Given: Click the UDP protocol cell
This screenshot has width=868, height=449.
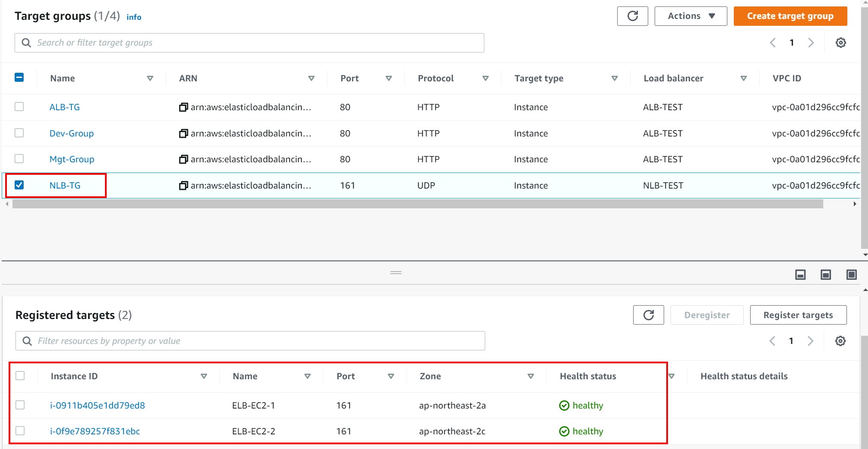Looking at the screenshot, I should click(x=426, y=186).
